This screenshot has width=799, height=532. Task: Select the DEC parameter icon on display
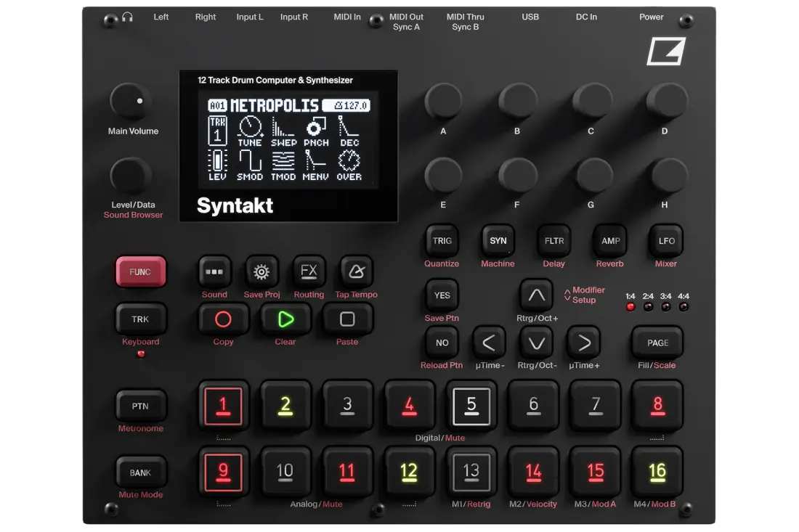(349, 131)
